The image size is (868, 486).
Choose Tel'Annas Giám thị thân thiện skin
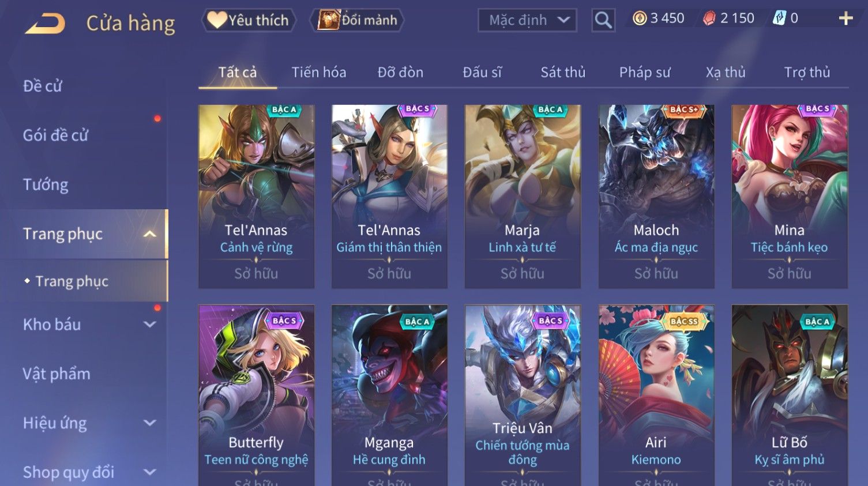[x=389, y=196]
